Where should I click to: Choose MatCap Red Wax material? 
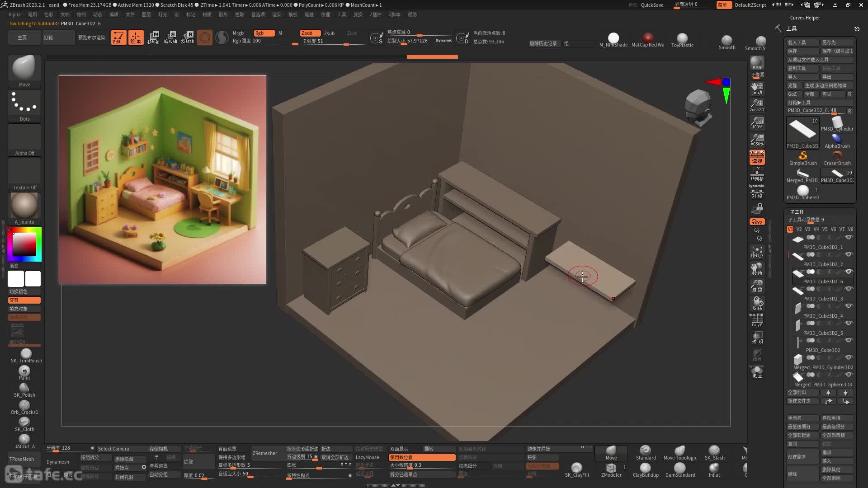tap(648, 40)
